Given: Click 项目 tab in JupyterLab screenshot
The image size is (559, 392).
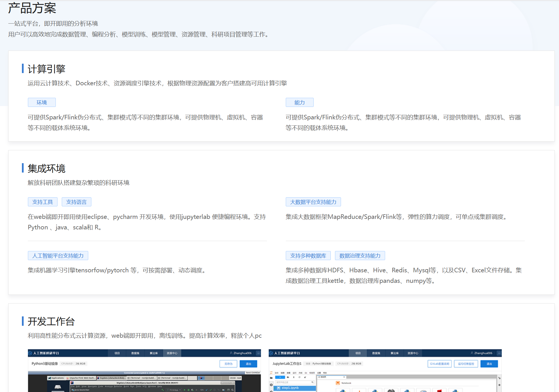Looking at the screenshot, I should click(x=358, y=353).
